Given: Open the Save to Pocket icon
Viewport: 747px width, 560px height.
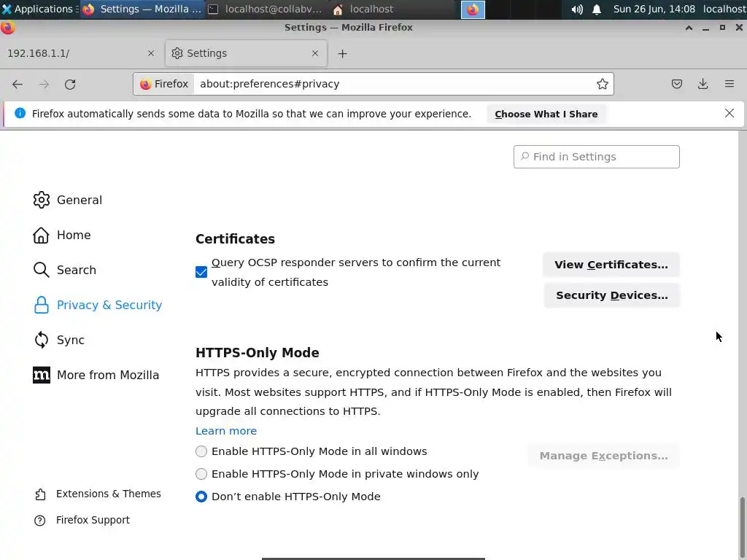Looking at the screenshot, I should click(677, 84).
